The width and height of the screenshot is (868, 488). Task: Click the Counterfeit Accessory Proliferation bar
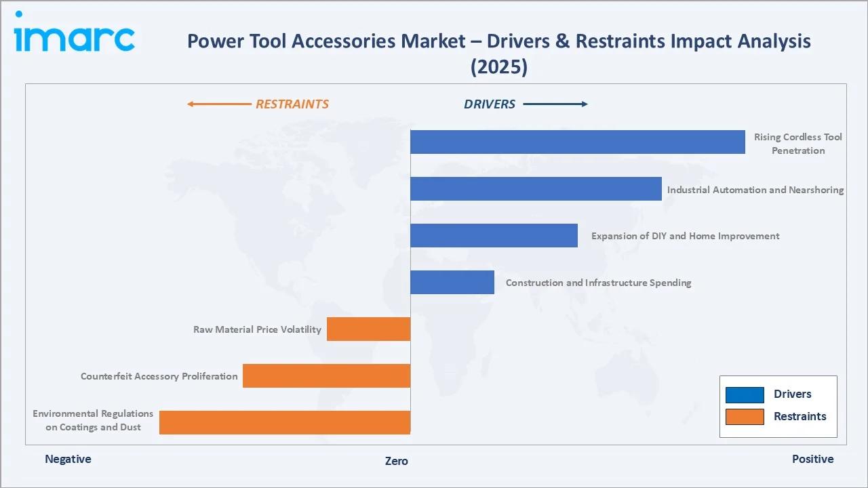(326, 376)
